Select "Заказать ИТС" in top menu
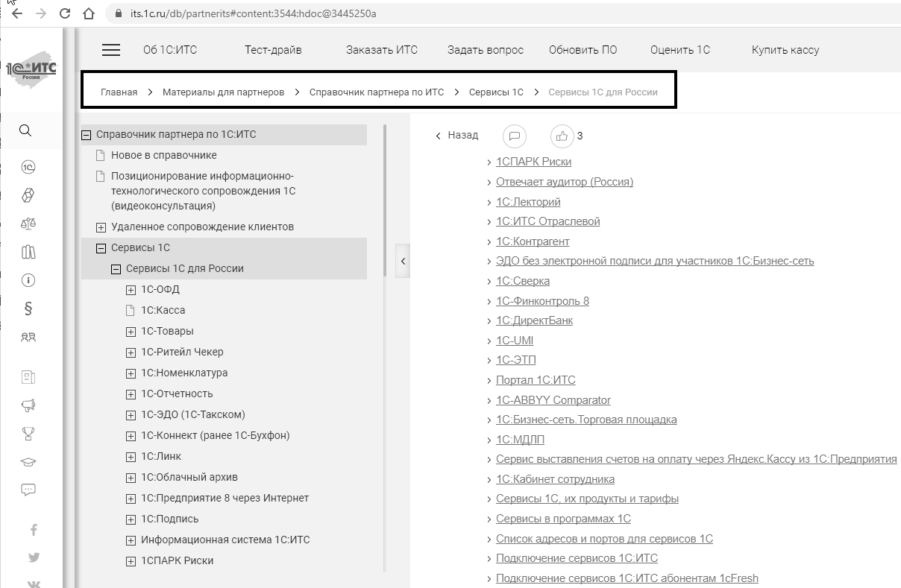This screenshot has height=588, width=901. coord(382,50)
